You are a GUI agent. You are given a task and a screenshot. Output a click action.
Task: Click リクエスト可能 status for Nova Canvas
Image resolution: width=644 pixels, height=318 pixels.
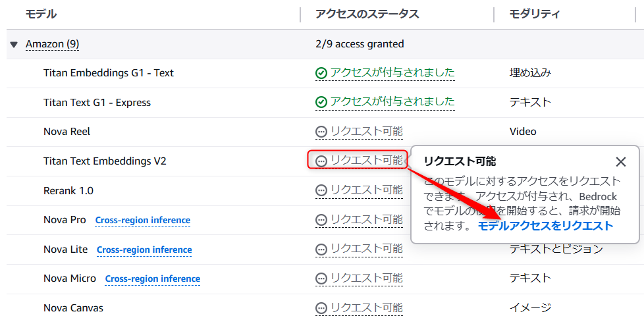pos(359,307)
